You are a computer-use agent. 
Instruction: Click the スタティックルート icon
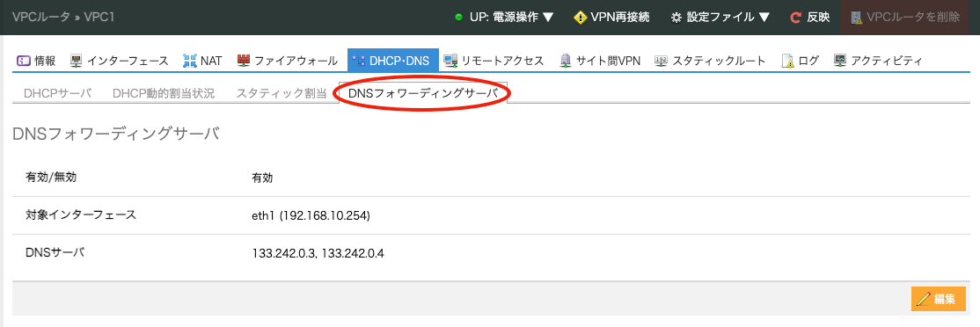662,61
